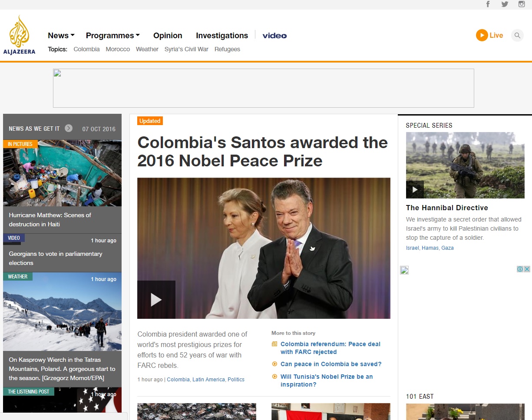Screen dimensions: 532x420
Task: Open the headline 'Colombia's Santos awarded the 2016 Nobel Peace Prize'
Action: click(x=262, y=152)
